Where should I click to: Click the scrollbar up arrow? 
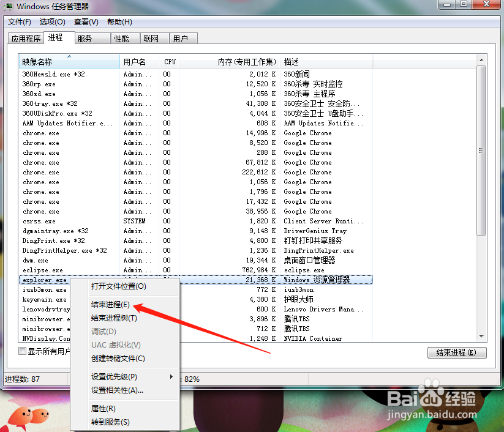pyautogui.click(x=481, y=60)
